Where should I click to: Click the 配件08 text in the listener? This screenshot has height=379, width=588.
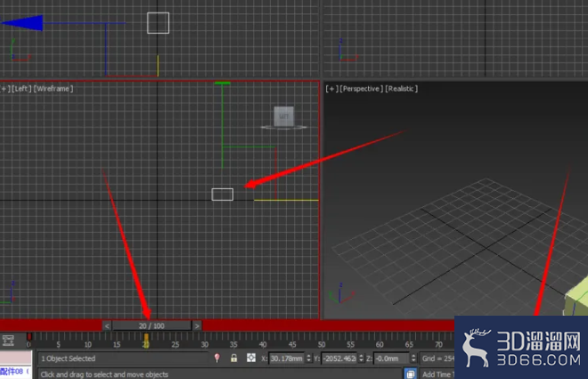click(12, 372)
